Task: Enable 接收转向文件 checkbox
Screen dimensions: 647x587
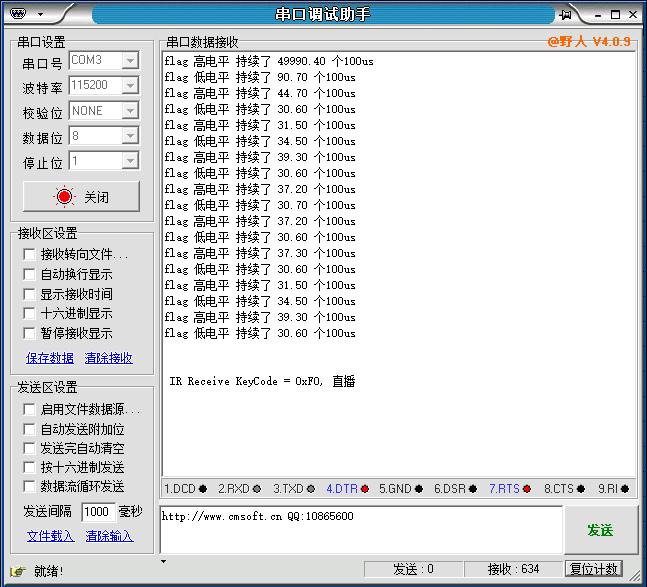Action: click(x=29, y=254)
